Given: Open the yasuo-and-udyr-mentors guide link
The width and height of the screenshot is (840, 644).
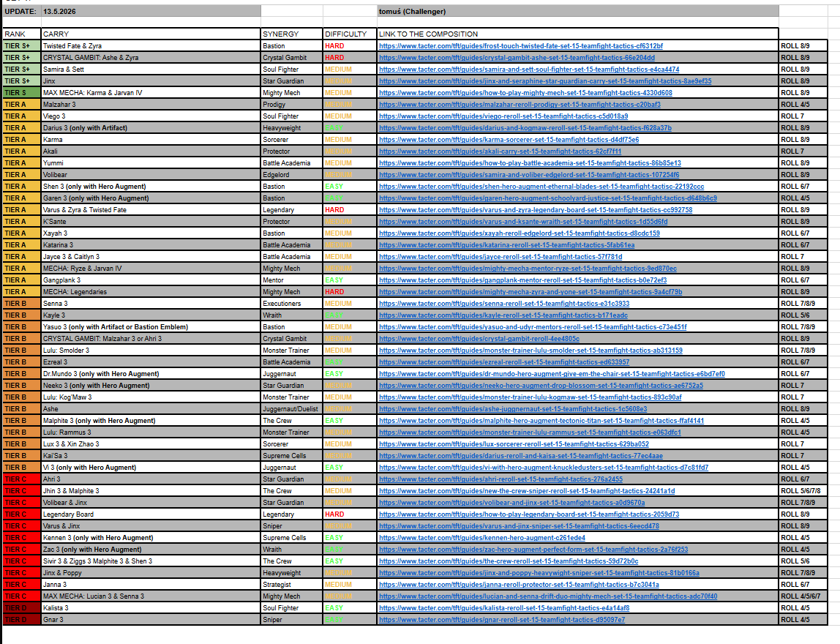Looking at the screenshot, I should pyautogui.click(x=533, y=327).
